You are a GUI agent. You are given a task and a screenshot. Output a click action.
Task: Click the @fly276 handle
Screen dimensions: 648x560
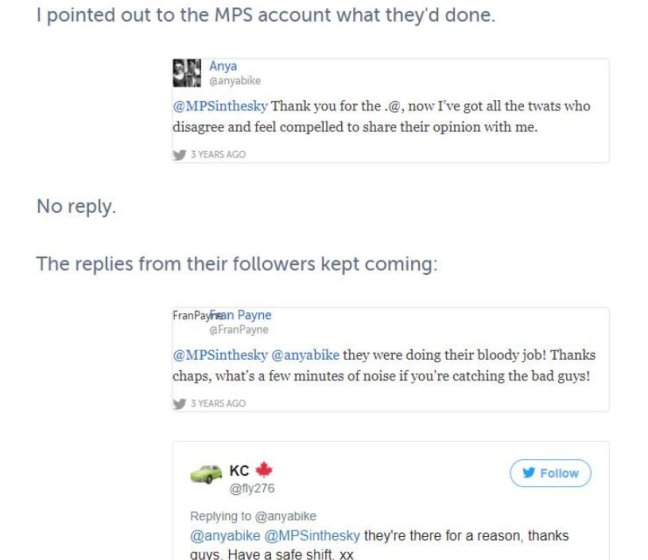(252, 489)
